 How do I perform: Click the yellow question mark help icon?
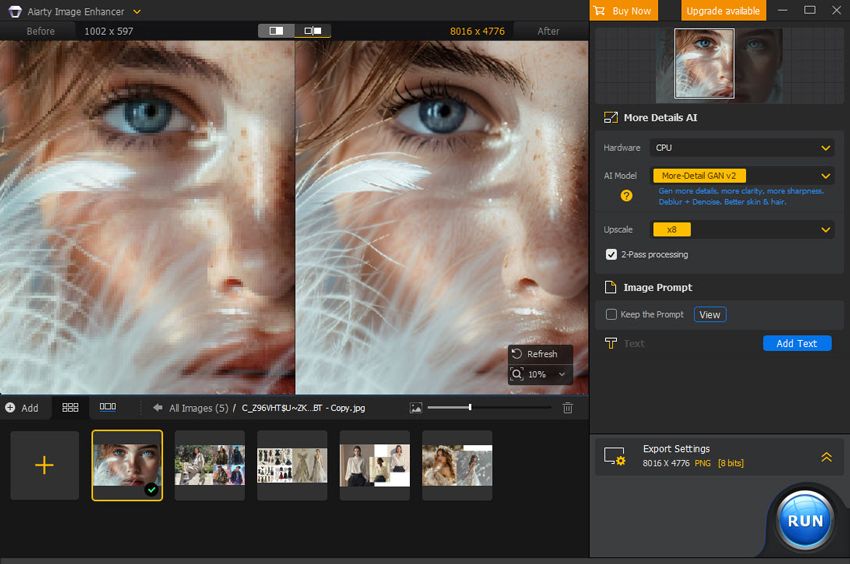627,196
